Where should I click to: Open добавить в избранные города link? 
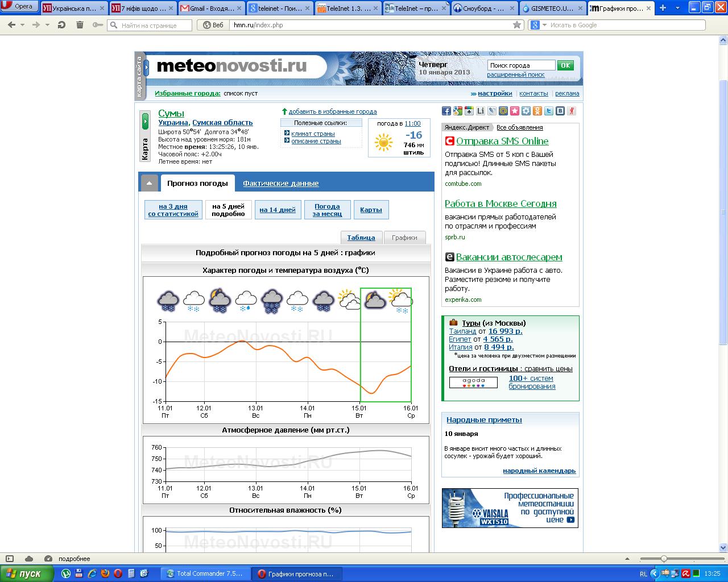coord(332,111)
